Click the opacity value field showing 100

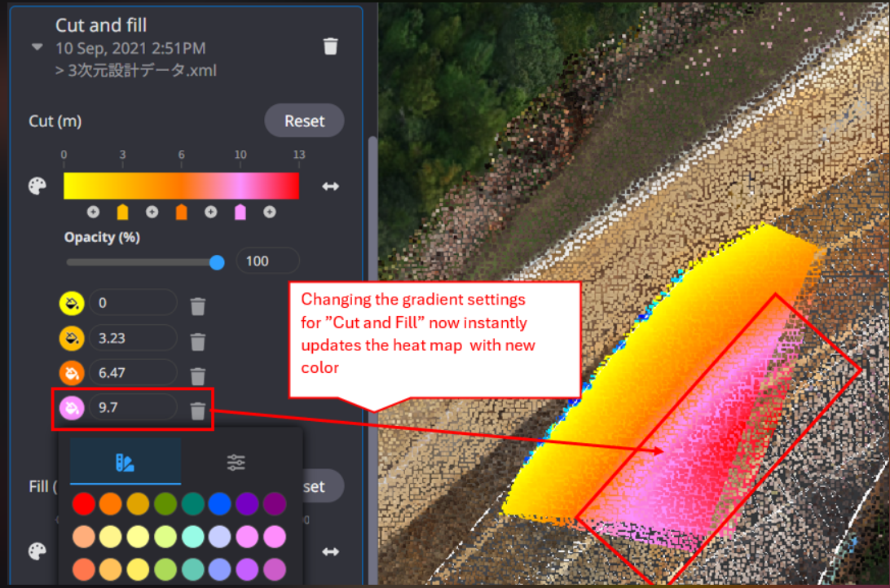[267, 261]
